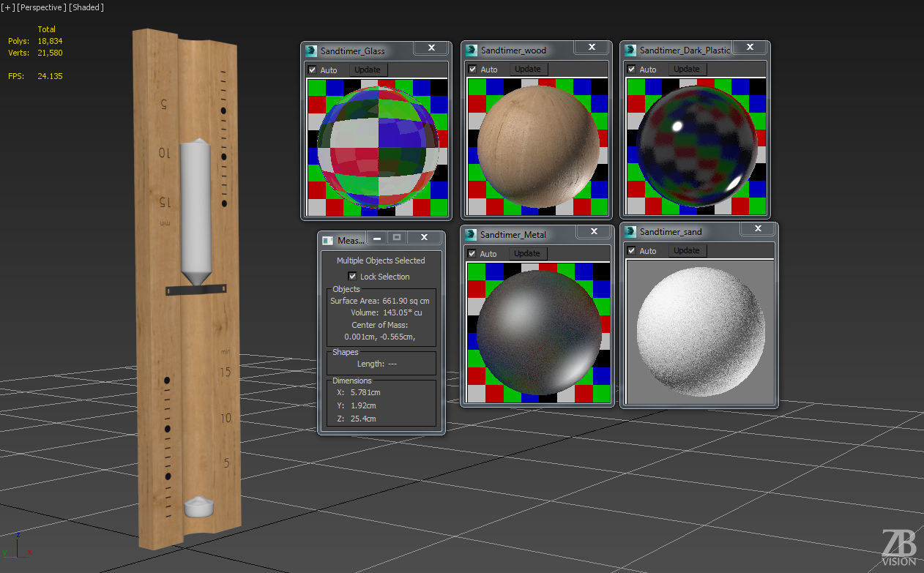The image size is (924, 573).
Task: Toggle Auto checkbox in Sandtimer_Metal window
Action: 472,253
